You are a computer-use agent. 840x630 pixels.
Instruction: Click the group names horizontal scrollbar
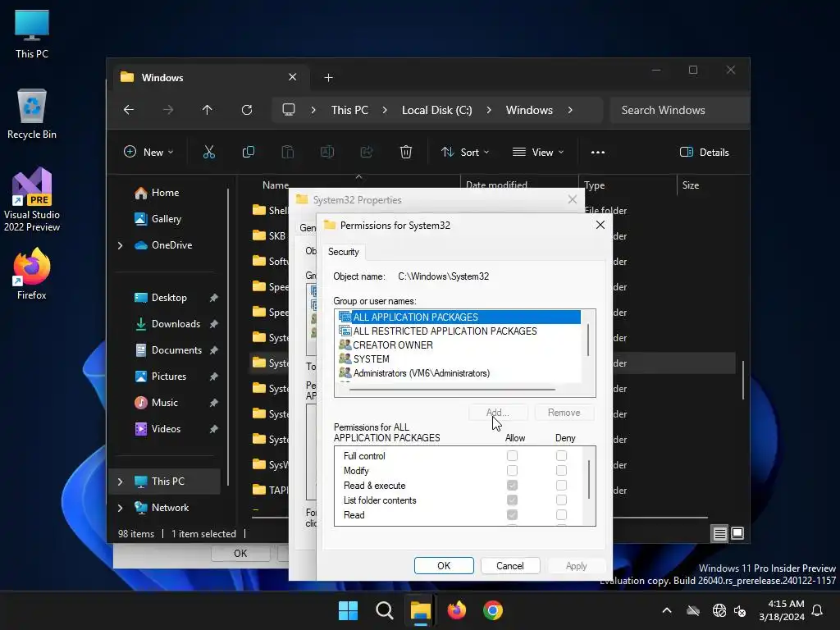click(452, 390)
